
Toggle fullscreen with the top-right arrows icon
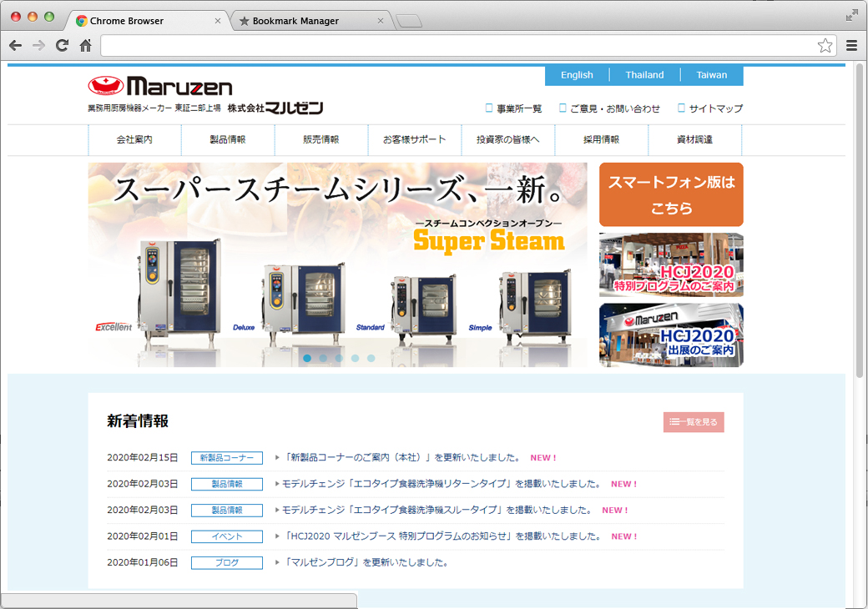point(852,16)
